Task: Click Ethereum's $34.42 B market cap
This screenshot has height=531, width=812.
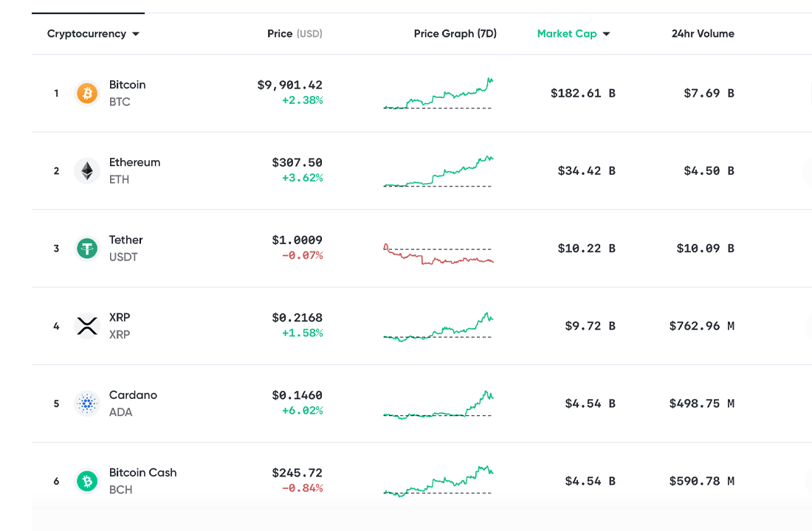Action: [586, 171]
